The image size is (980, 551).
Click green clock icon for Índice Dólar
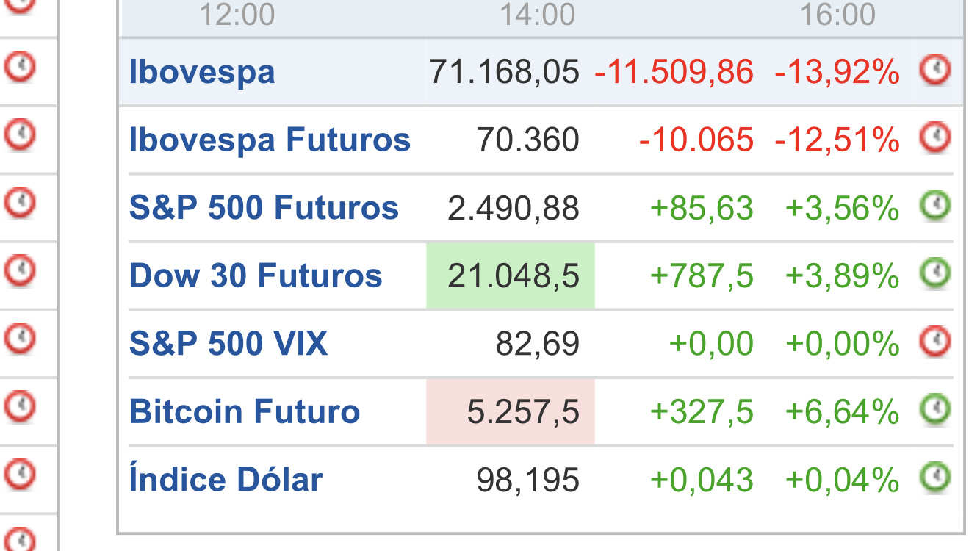point(935,478)
